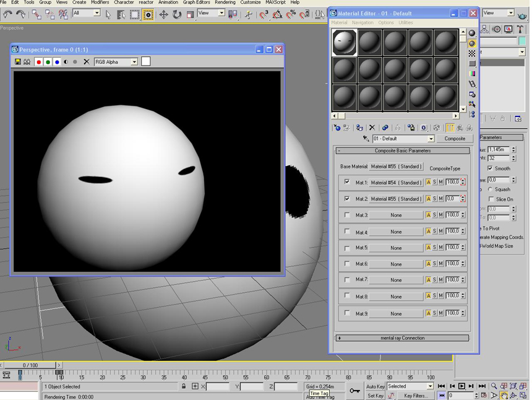Clear the render with the X icon
Image resolution: width=532 pixels, height=400 pixels.
point(87,62)
